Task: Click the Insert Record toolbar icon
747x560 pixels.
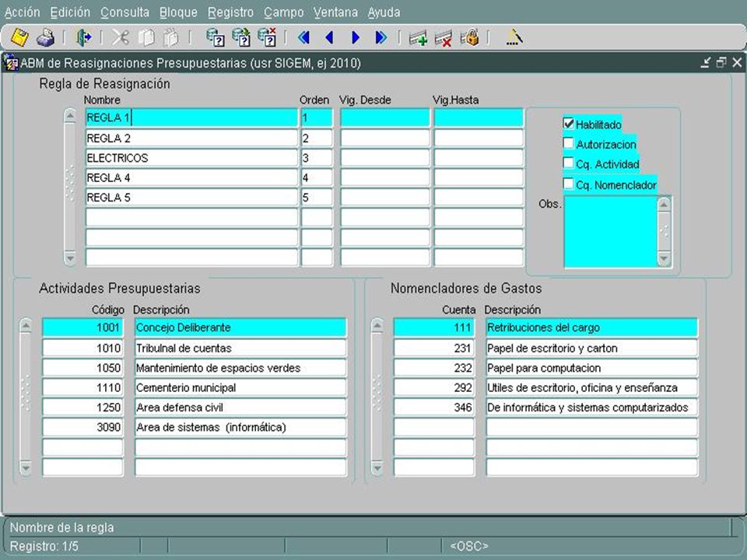Action: (418, 38)
